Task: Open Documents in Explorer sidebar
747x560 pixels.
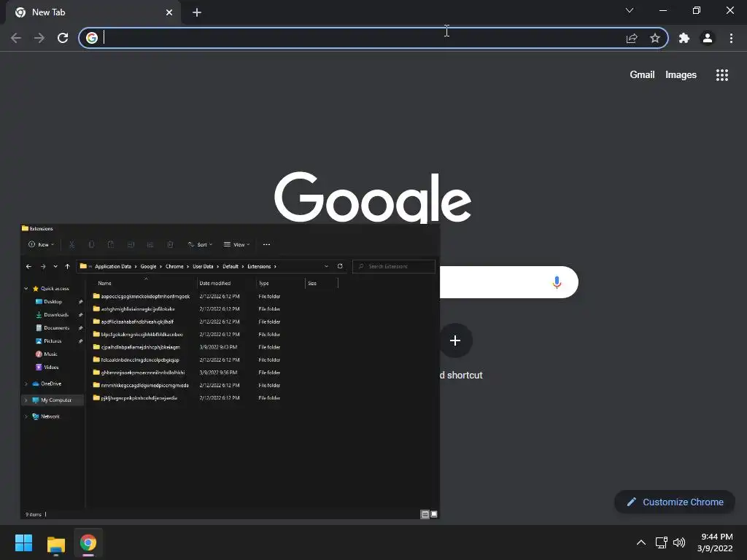Action: [x=56, y=327]
